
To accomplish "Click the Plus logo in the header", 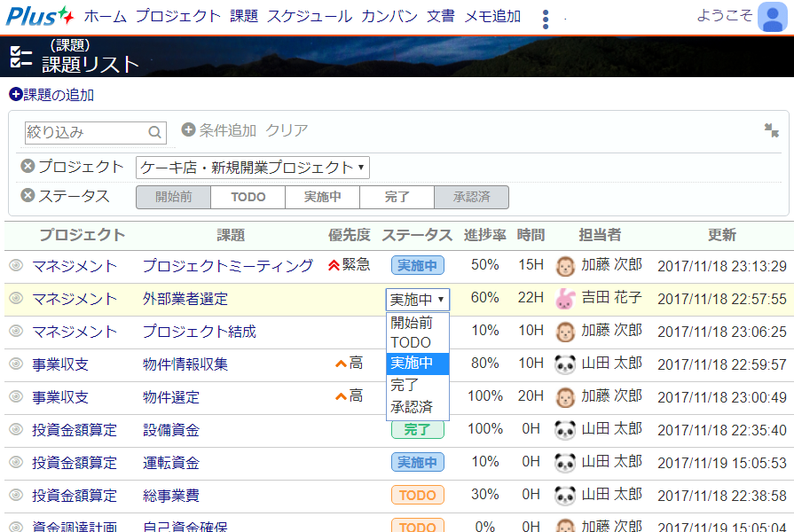I will click(x=40, y=16).
